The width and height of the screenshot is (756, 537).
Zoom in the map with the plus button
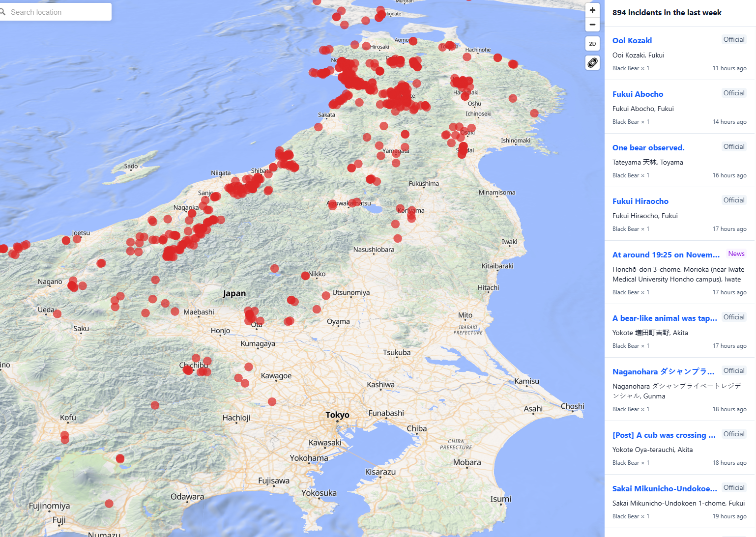tap(592, 10)
